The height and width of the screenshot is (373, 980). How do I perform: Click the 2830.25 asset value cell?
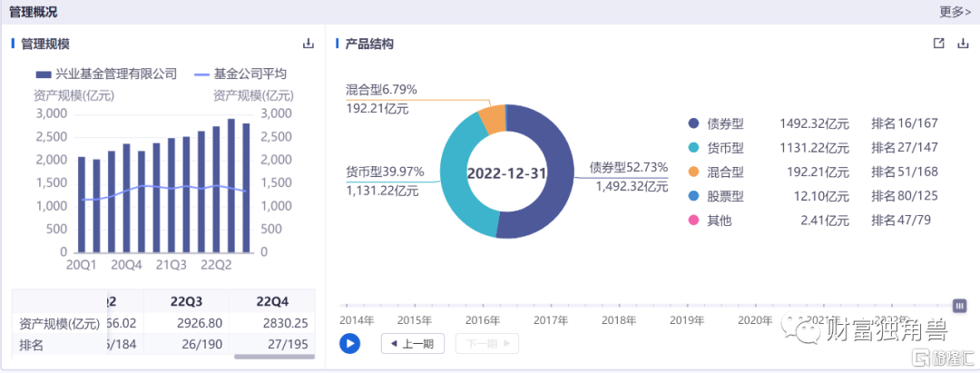[286, 323]
